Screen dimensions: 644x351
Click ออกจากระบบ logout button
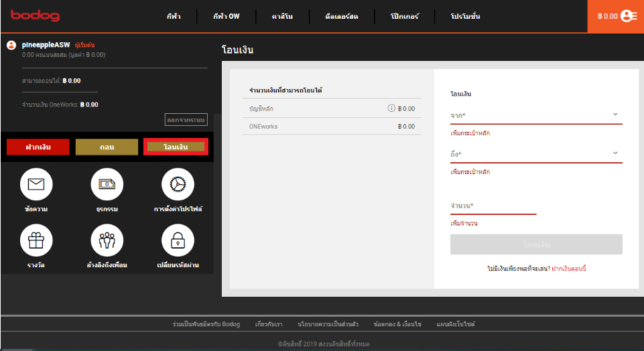(186, 120)
